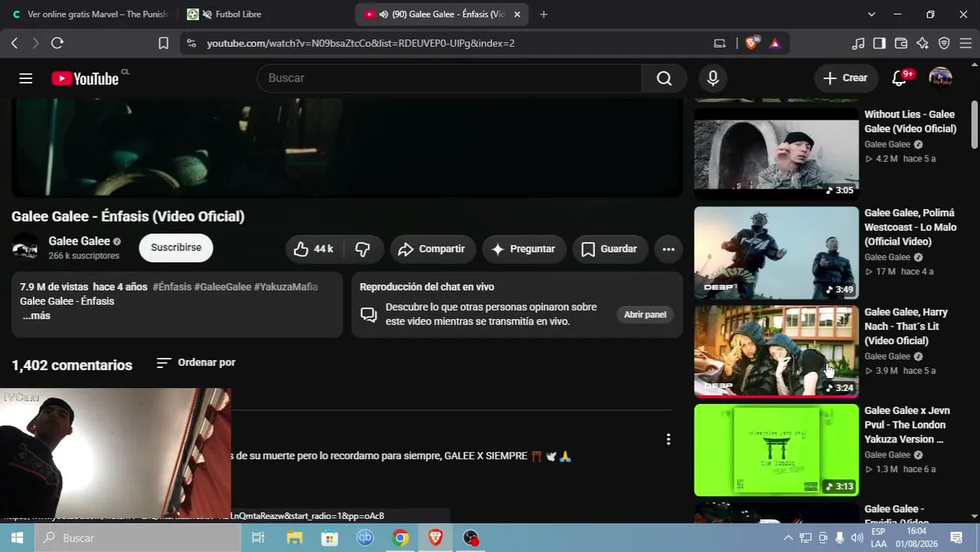Like the video with thumbs up
The width and height of the screenshot is (980, 552).
(314, 249)
